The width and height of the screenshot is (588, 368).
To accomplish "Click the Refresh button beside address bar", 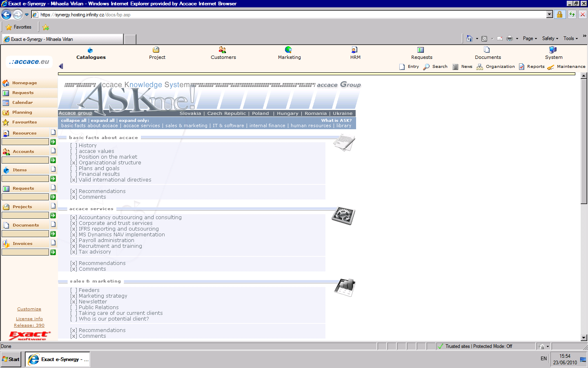I will tap(572, 14).
